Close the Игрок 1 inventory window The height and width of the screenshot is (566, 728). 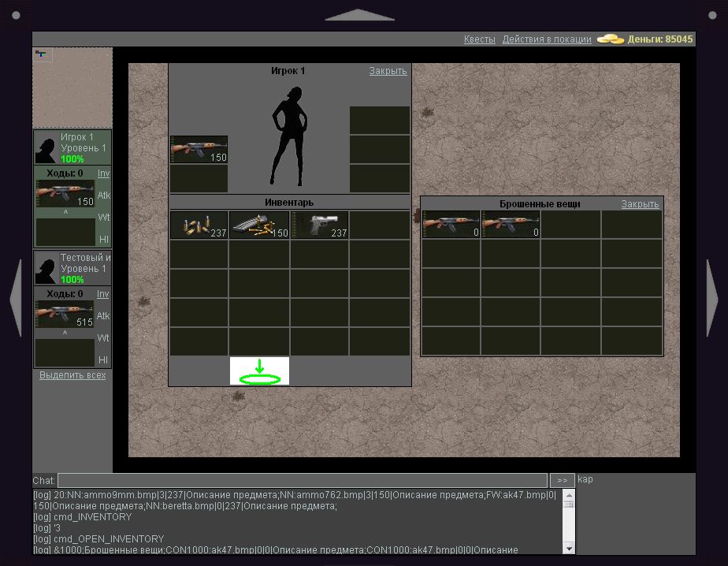point(388,71)
